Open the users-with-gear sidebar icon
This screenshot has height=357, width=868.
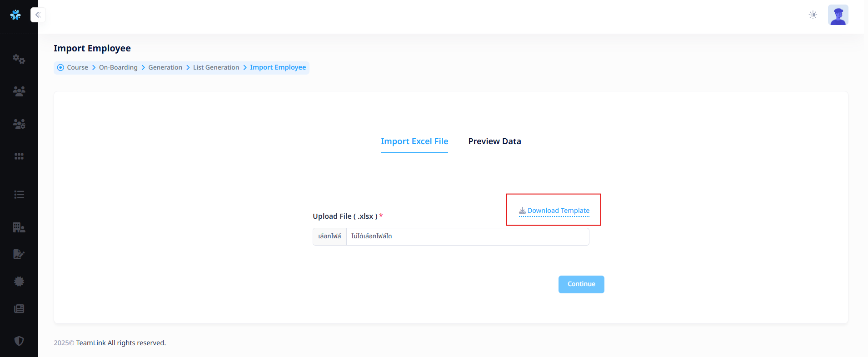19,124
